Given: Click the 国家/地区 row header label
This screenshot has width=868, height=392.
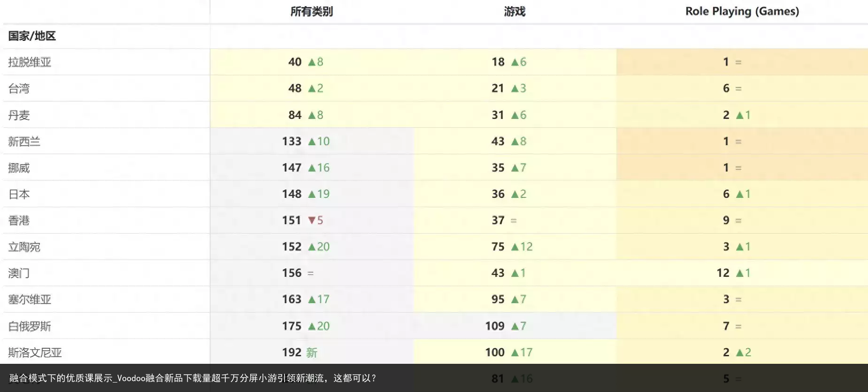Looking at the screenshot, I should click(32, 36).
